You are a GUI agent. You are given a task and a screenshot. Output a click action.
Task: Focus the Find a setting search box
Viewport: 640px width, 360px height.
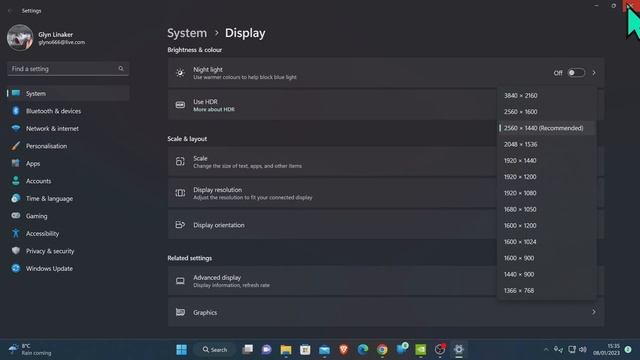(x=68, y=69)
